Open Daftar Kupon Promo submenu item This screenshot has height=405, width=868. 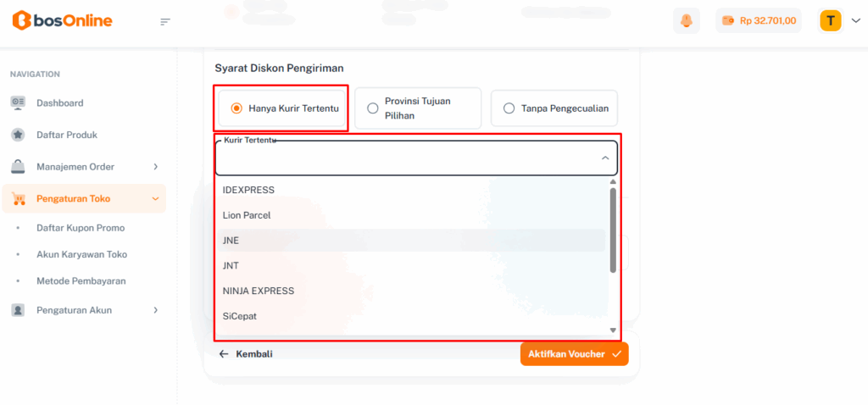81,228
